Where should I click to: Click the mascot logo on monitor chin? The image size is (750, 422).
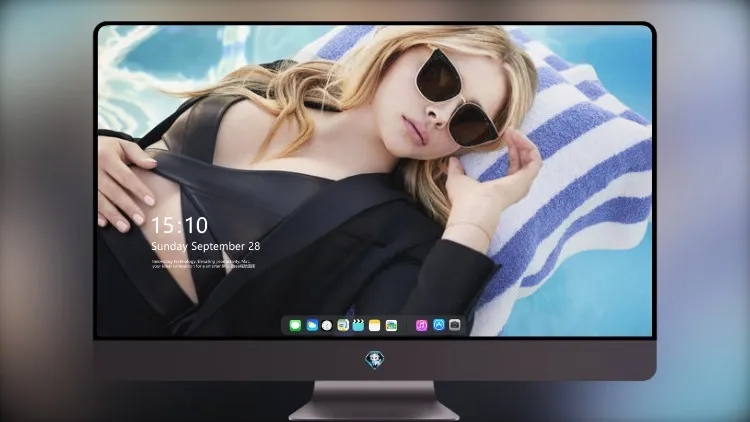point(375,360)
